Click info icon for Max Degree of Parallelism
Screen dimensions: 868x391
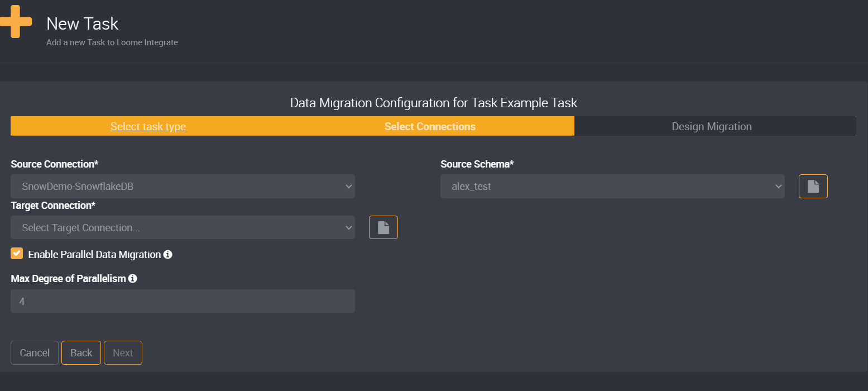point(133,278)
